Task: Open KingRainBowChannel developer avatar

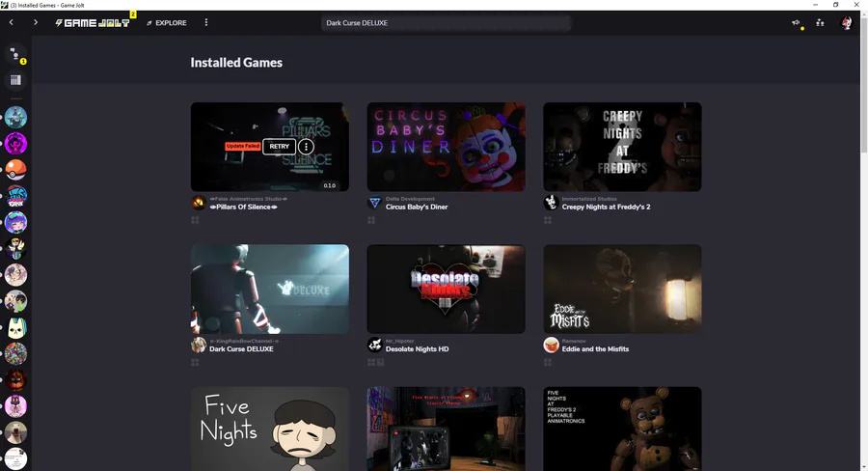Action: pyautogui.click(x=199, y=346)
